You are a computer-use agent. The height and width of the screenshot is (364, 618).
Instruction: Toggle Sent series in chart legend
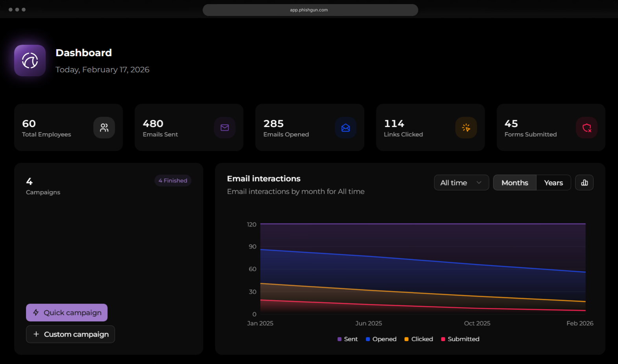point(348,339)
